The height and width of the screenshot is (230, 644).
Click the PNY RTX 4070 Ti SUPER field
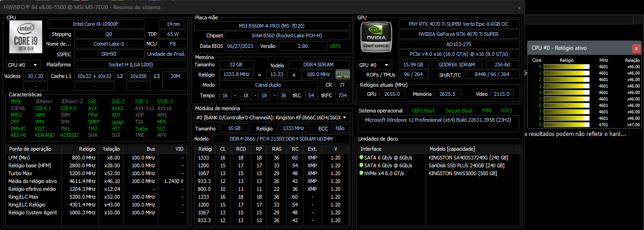click(x=459, y=24)
